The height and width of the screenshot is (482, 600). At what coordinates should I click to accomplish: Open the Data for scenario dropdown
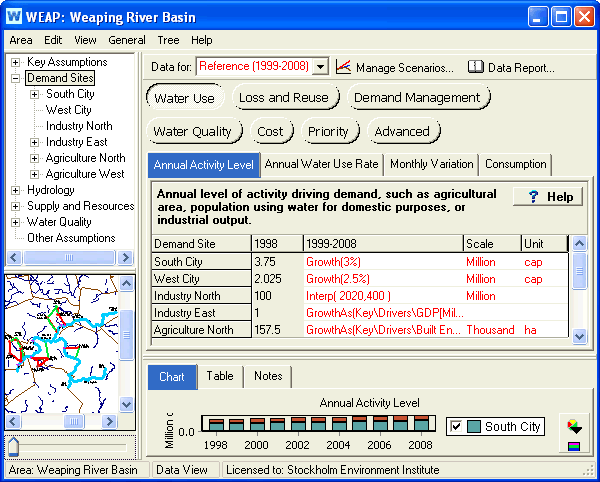[321, 67]
